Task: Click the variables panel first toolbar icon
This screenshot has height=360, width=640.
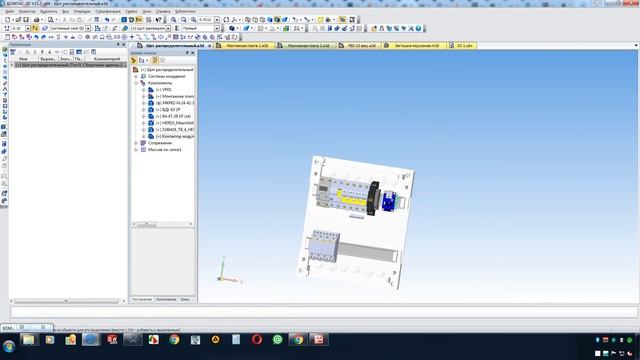Action: tap(13, 52)
